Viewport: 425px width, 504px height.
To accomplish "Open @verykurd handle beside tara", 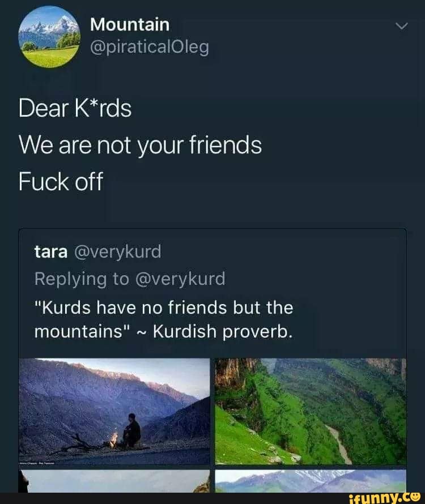I will [117, 251].
